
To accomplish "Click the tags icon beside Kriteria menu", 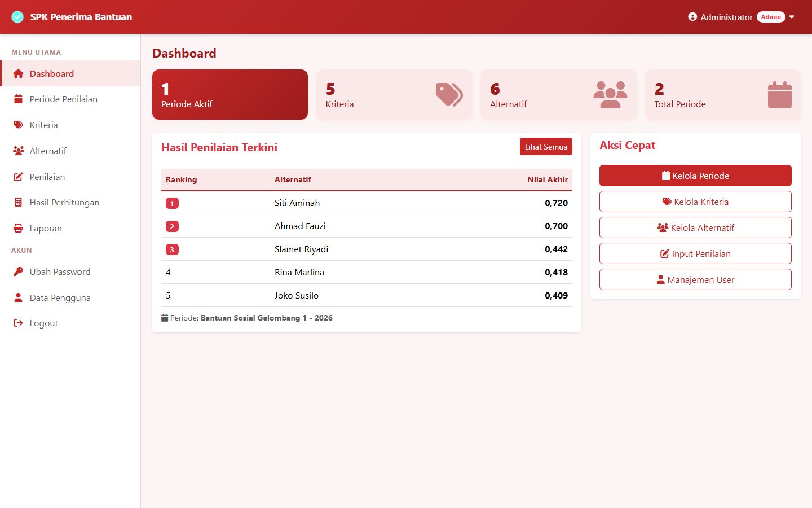I will (x=18, y=125).
